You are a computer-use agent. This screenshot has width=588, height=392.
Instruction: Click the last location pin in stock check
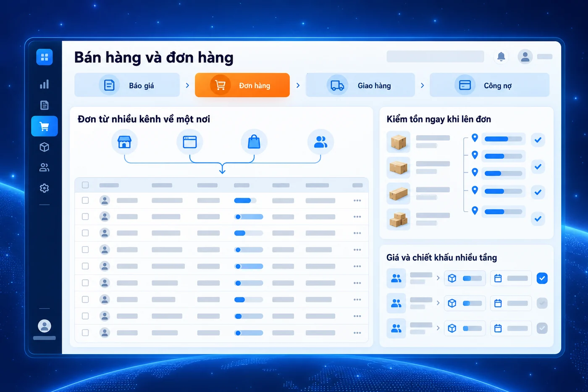[475, 210]
